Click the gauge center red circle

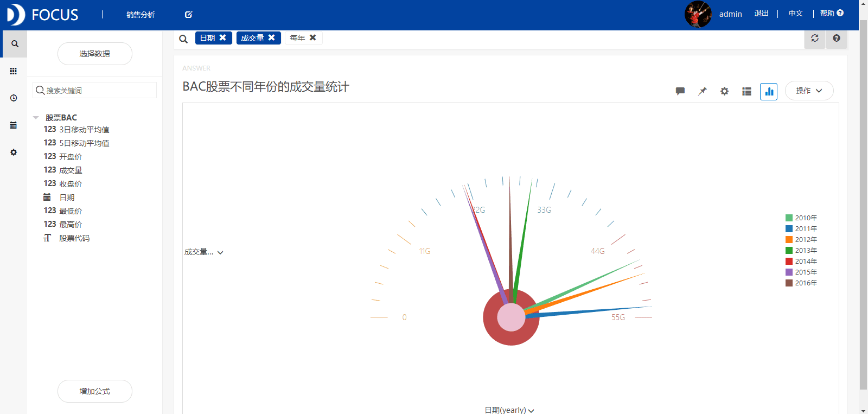click(x=511, y=317)
